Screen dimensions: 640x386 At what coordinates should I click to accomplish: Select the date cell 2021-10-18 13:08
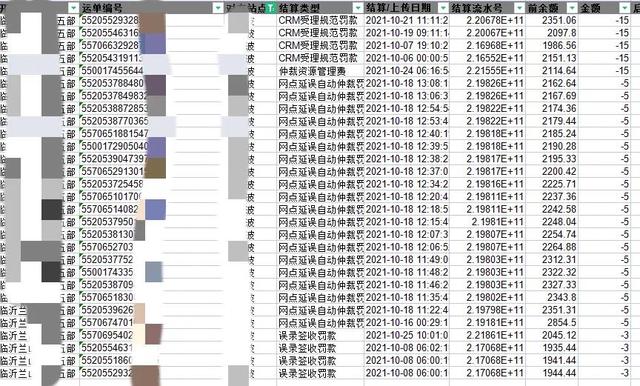pyautogui.click(x=407, y=84)
